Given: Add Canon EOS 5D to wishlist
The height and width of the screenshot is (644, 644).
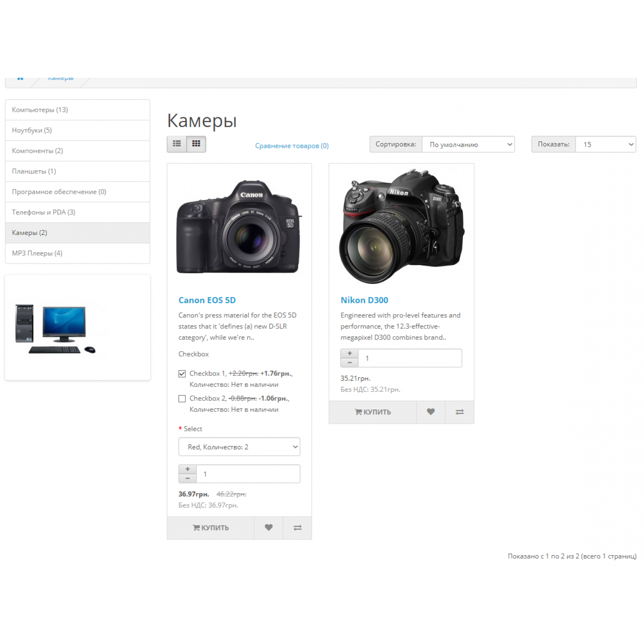Looking at the screenshot, I should coord(269,528).
